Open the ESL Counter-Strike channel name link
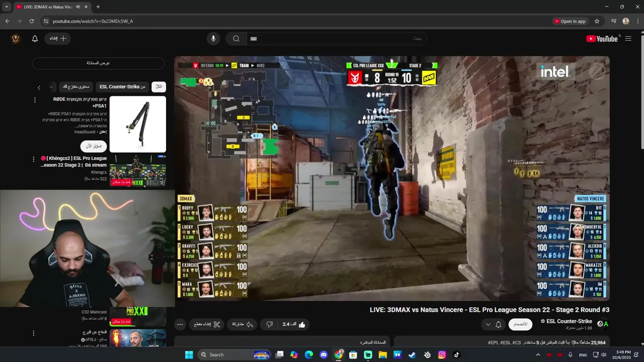 [569, 321]
